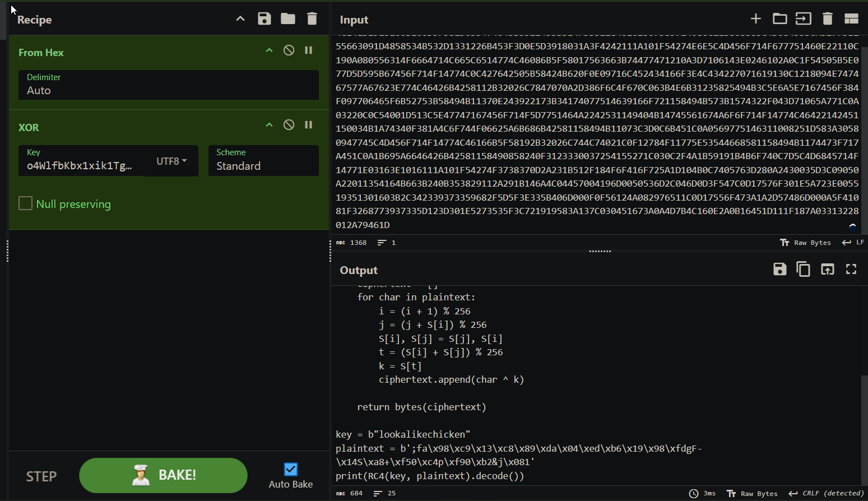
Task: Maximise the output pane
Action: click(851, 270)
